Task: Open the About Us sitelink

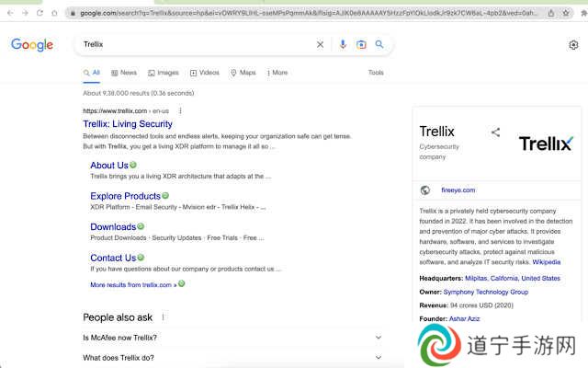Action: 109,166
